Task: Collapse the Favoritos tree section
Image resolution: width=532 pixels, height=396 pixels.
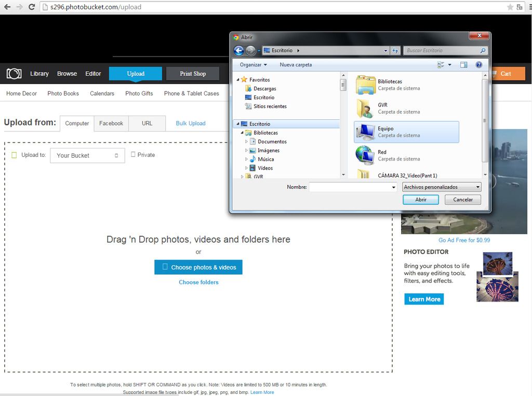Action: click(x=238, y=80)
